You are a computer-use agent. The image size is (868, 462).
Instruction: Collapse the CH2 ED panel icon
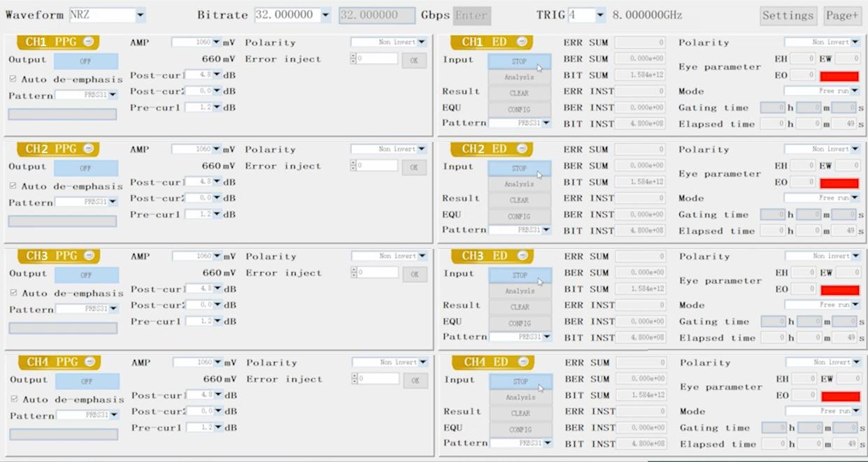coord(522,149)
